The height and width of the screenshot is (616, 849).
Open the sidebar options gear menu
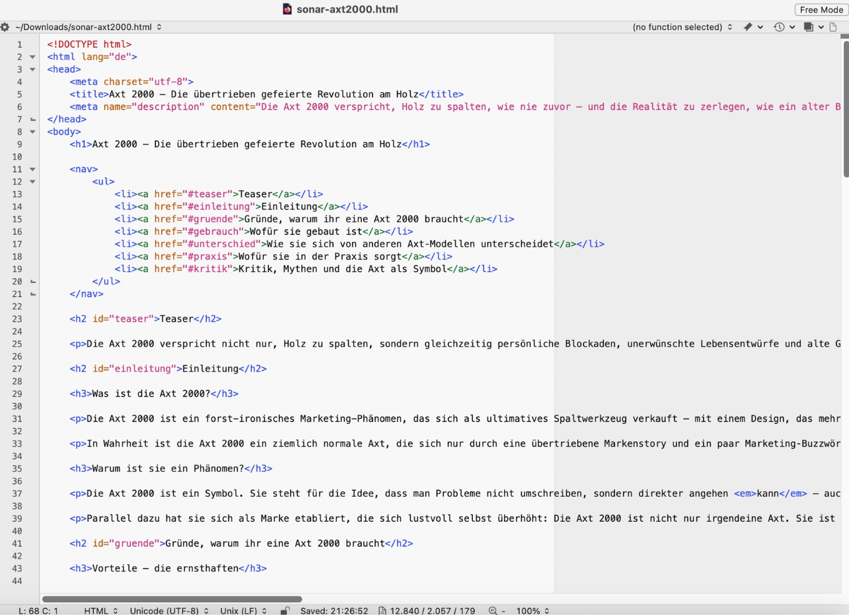click(x=5, y=27)
